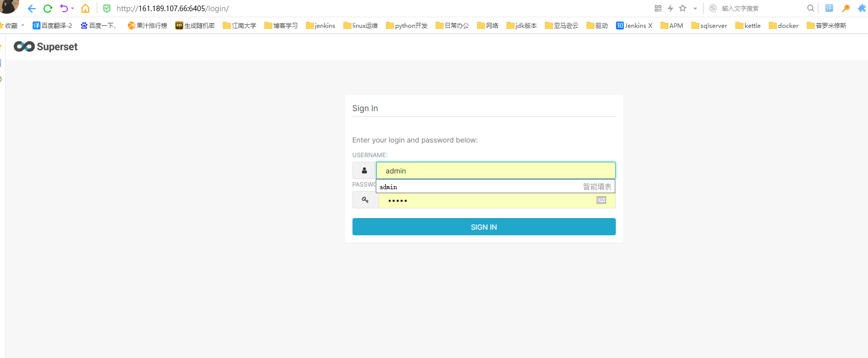Image resolution: width=868 pixels, height=358 pixels.
Task: Click the browser back arrow
Action: [32, 9]
